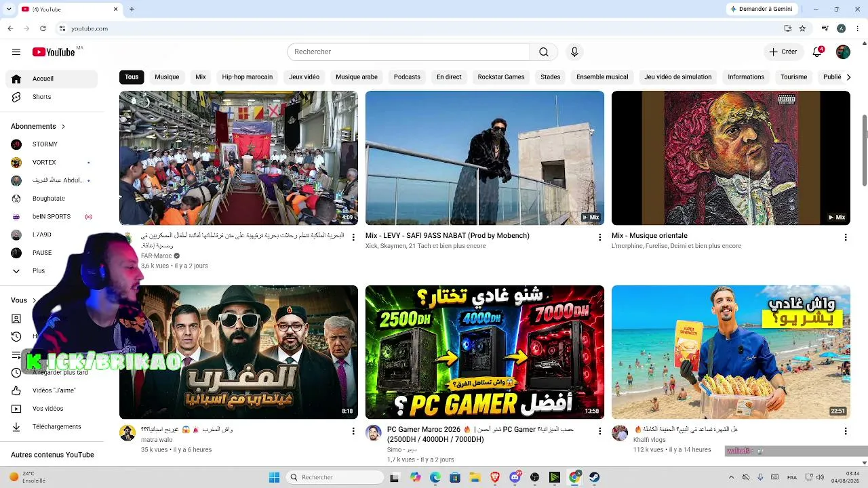Go to Accueil in sidebar
This screenshot has height=488, width=868.
(x=52, y=79)
